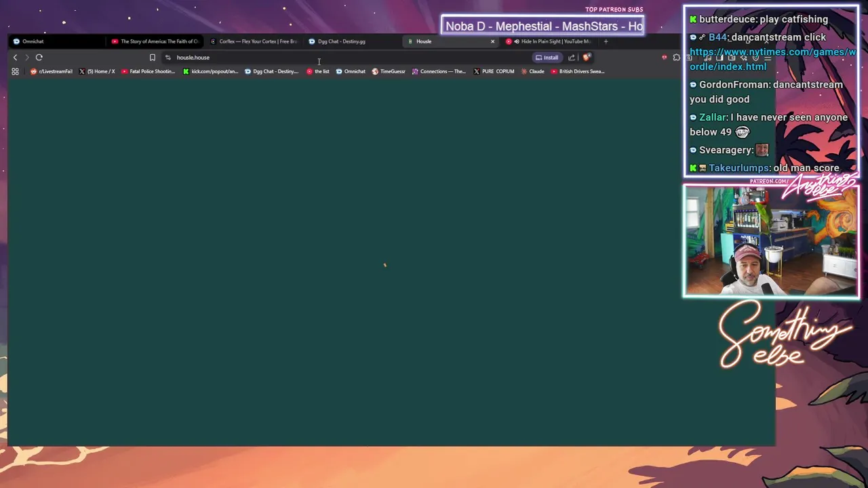
Task: Open site settings icon beside housle.house
Action: (x=168, y=58)
